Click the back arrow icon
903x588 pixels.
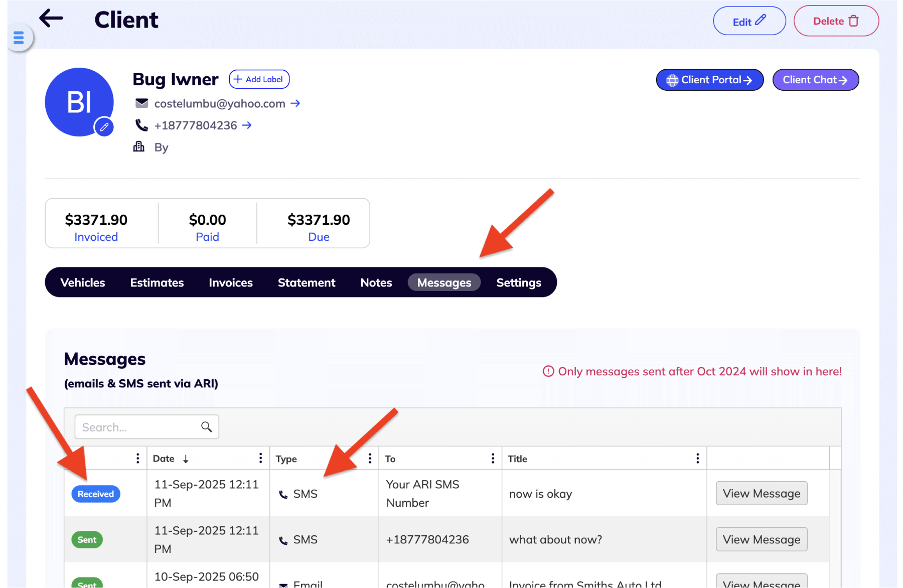click(x=51, y=19)
